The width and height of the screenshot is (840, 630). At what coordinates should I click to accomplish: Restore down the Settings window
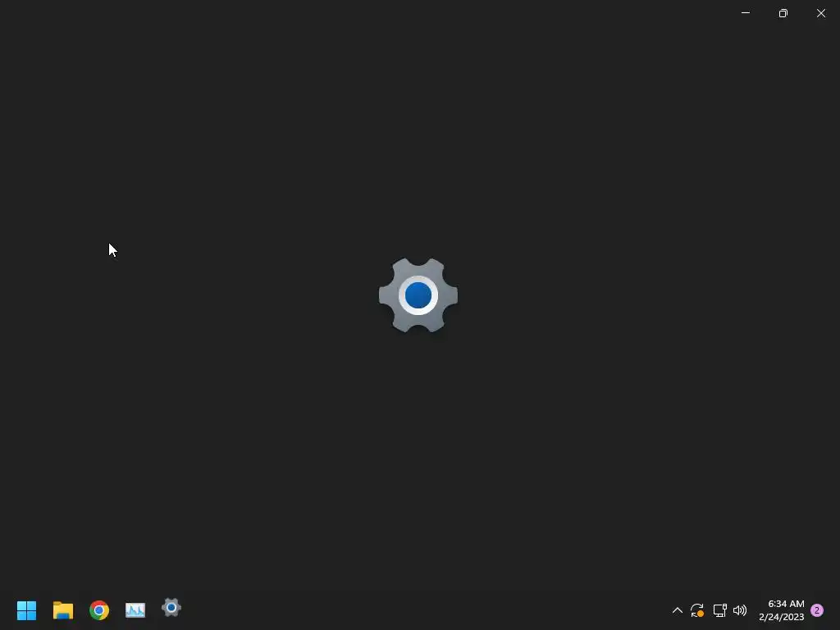pyautogui.click(x=783, y=13)
